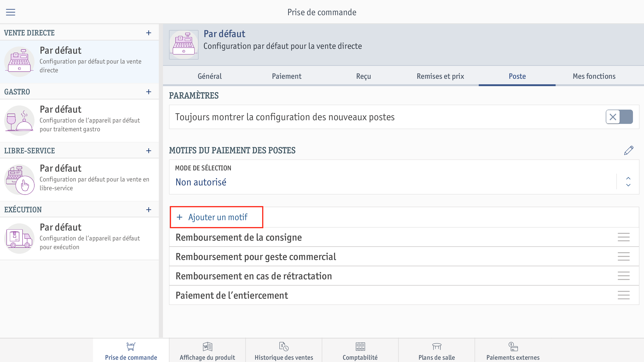Click the Comptabilité ledger icon
The width and height of the screenshot is (644, 362).
360,346
